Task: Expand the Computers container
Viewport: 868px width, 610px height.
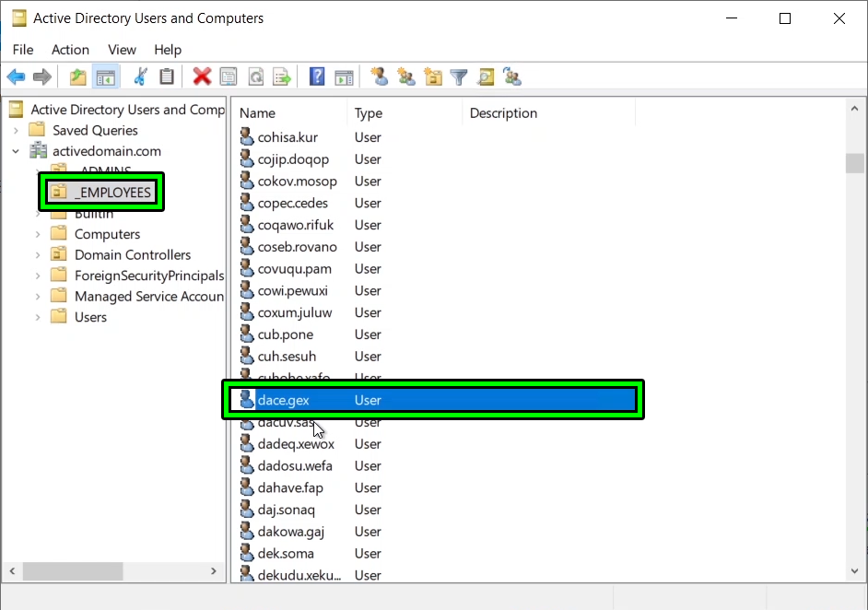Action: pos(37,233)
